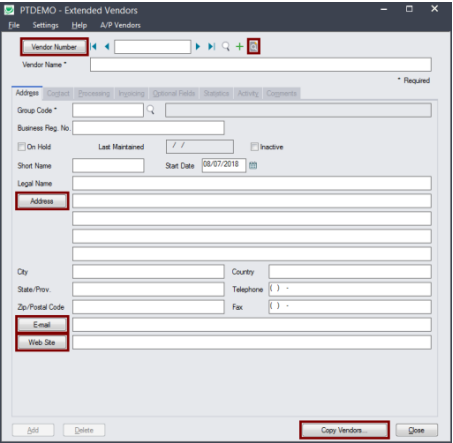Focus the first Address line field

(x=252, y=201)
